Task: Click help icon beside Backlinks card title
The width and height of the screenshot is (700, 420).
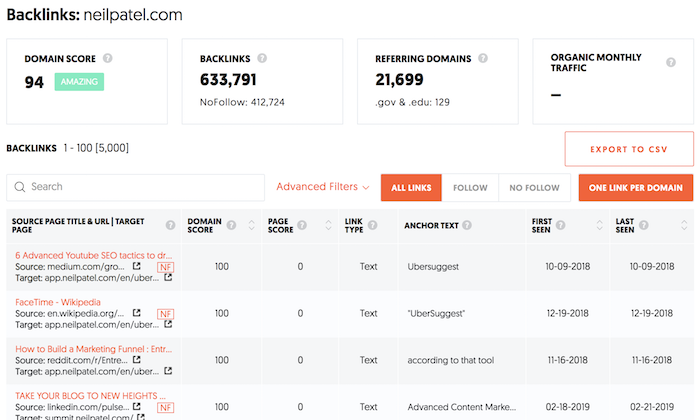Action: 262,58
